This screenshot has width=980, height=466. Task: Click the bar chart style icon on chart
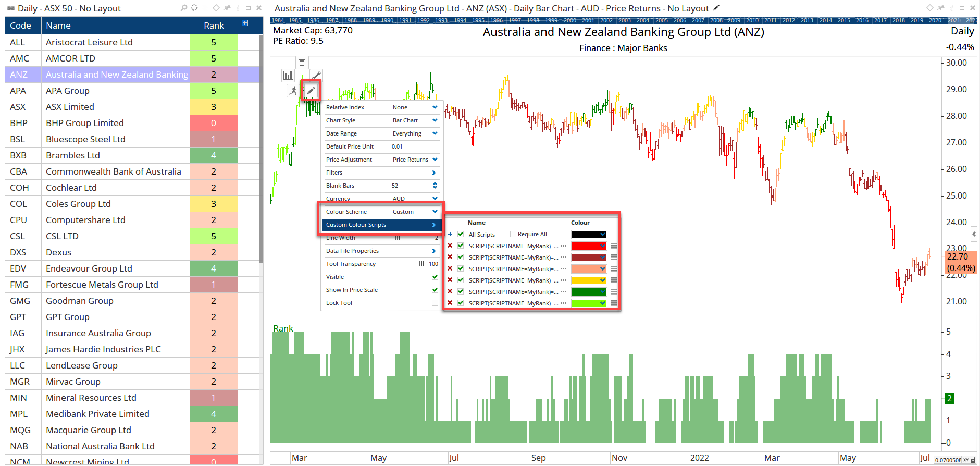point(288,76)
